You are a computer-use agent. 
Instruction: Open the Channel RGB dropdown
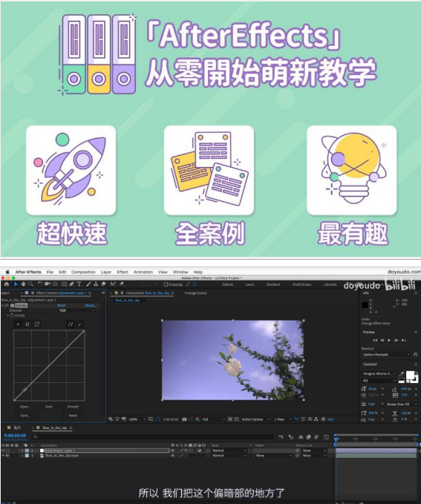(77, 310)
